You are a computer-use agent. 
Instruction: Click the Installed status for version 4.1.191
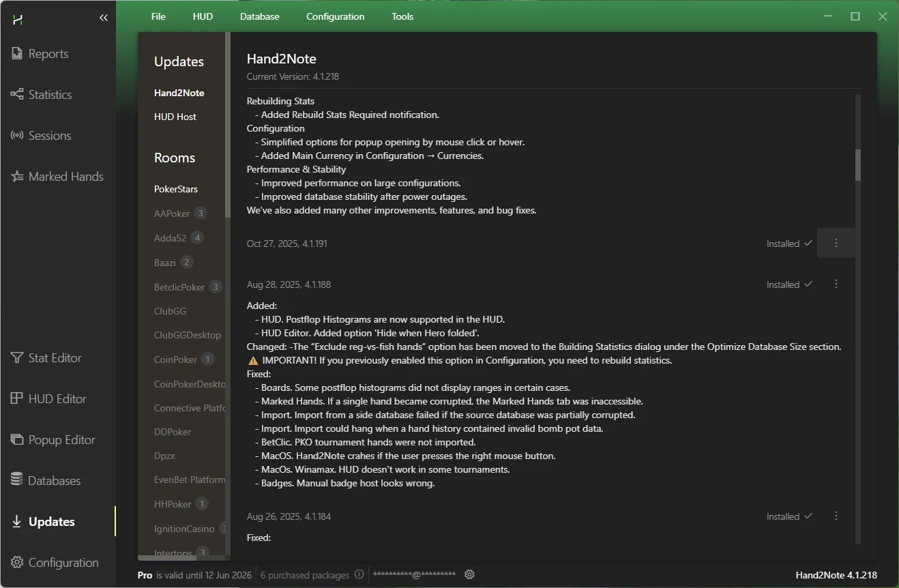click(789, 244)
